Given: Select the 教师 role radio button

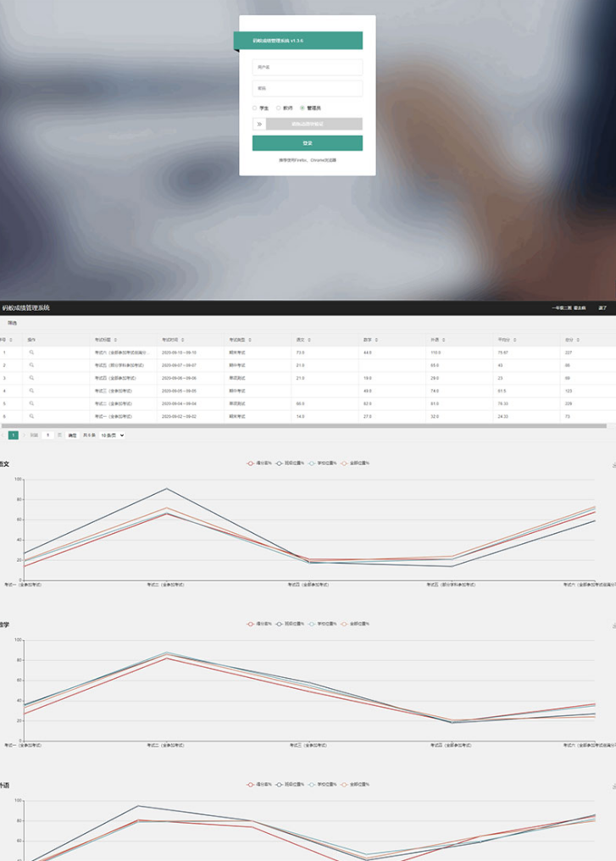Looking at the screenshot, I should (x=279, y=108).
